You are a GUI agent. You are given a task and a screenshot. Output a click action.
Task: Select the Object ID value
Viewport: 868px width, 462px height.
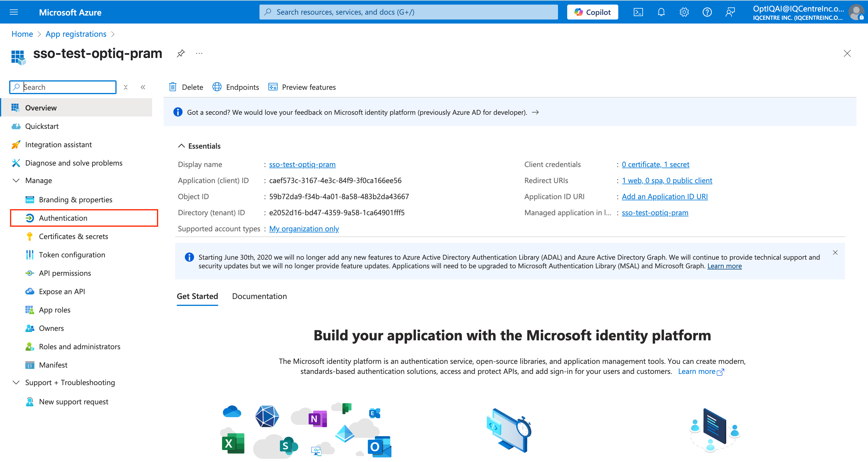(339, 197)
